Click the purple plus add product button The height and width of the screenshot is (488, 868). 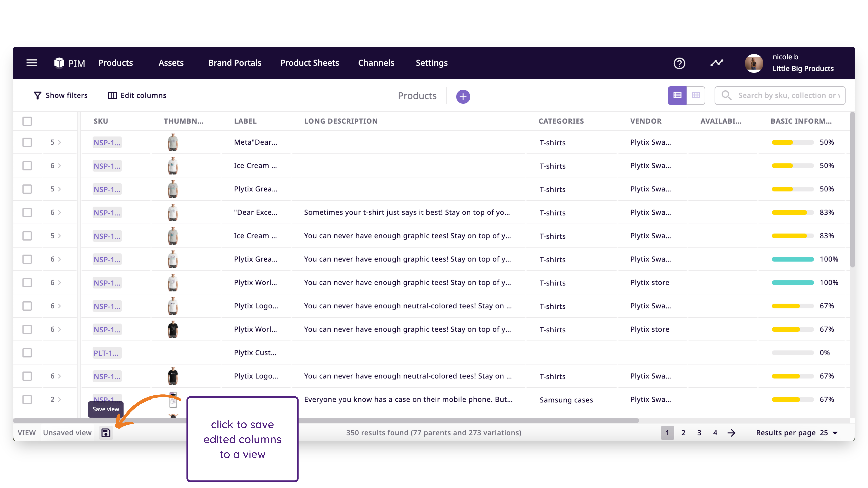[x=463, y=97]
